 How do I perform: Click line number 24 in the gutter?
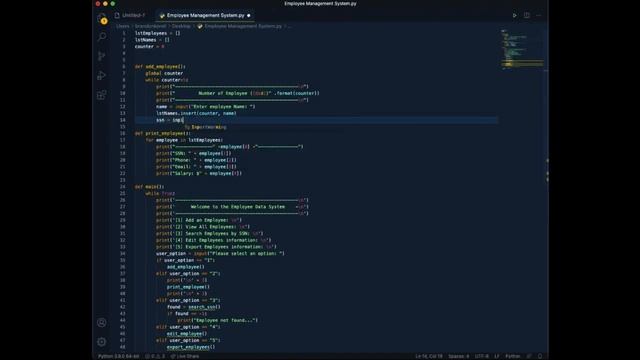pos(123,187)
